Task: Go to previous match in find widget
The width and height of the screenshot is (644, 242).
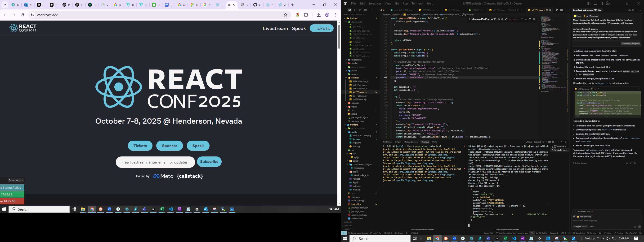Action: [522, 19]
